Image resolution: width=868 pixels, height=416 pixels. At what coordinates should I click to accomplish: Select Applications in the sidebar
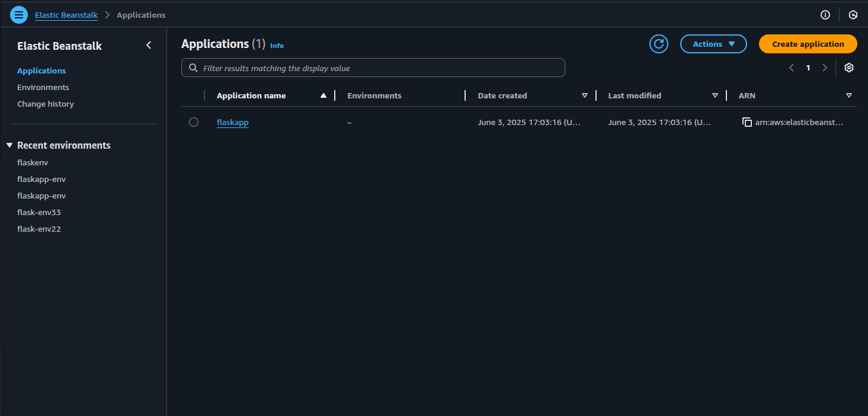pyautogui.click(x=41, y=71)
